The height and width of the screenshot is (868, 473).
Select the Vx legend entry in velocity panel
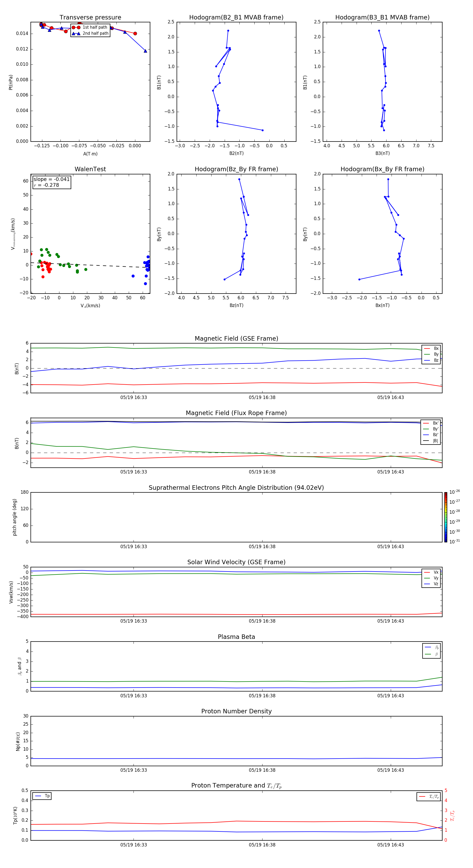(x=431, y=572)
